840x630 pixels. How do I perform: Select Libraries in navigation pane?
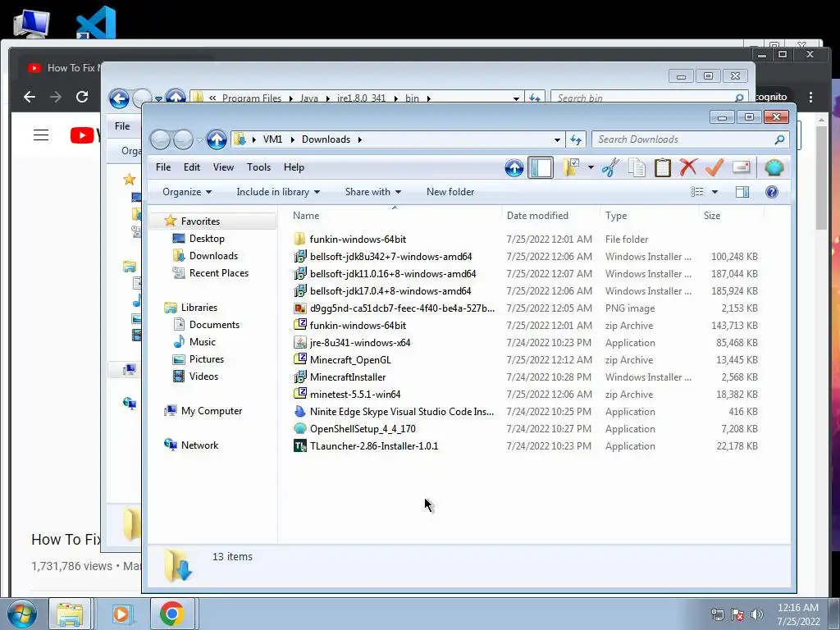(x=199, y=308)
